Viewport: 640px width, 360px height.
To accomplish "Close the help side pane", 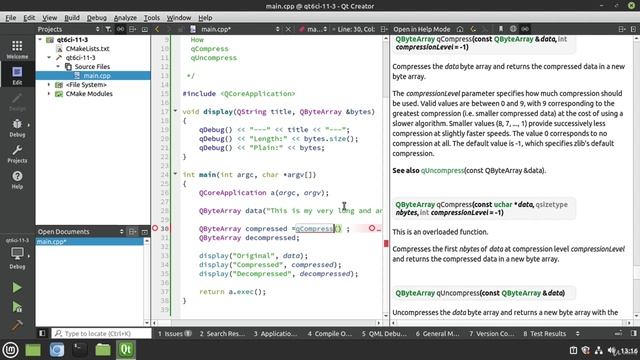I will (x=633, y=29).
